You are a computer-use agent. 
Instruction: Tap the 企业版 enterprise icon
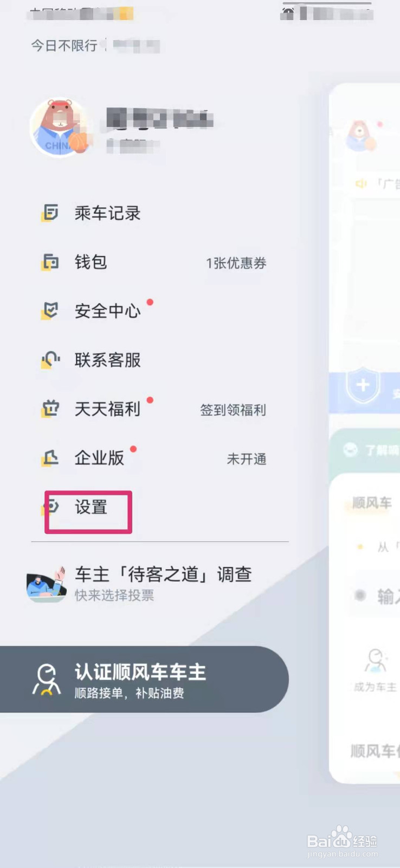(50, 458)
